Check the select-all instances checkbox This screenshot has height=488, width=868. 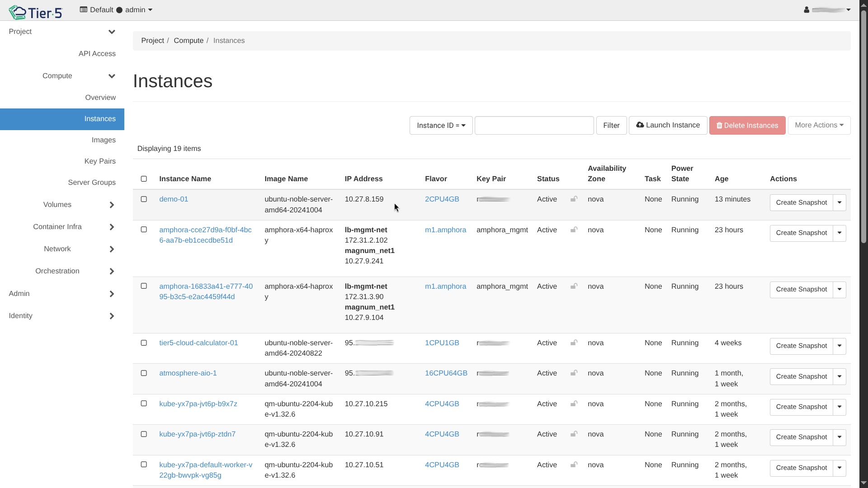coord(144,179)
